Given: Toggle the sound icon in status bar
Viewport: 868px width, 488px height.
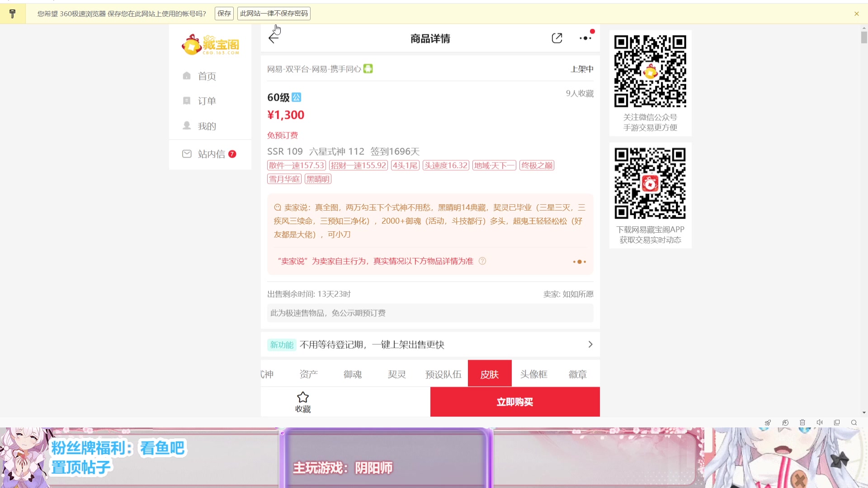Looking at the screenshot, I should [x=820, y=422].
